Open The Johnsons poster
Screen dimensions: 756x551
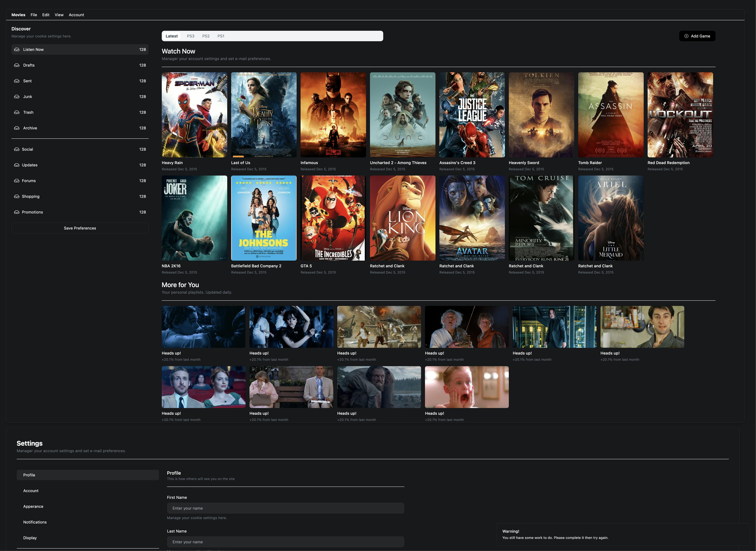(264, 218)
